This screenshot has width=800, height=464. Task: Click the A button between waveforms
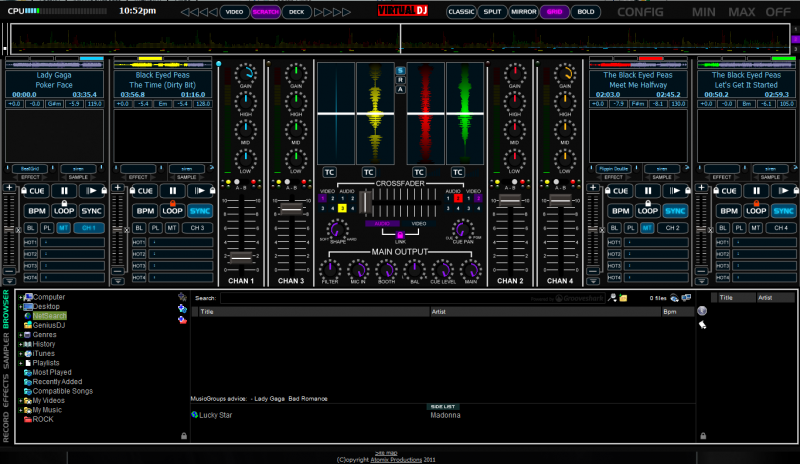401,89
